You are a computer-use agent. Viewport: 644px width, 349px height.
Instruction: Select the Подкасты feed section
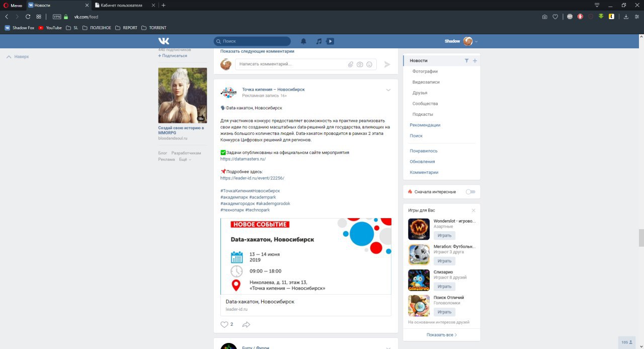point(423,114)
